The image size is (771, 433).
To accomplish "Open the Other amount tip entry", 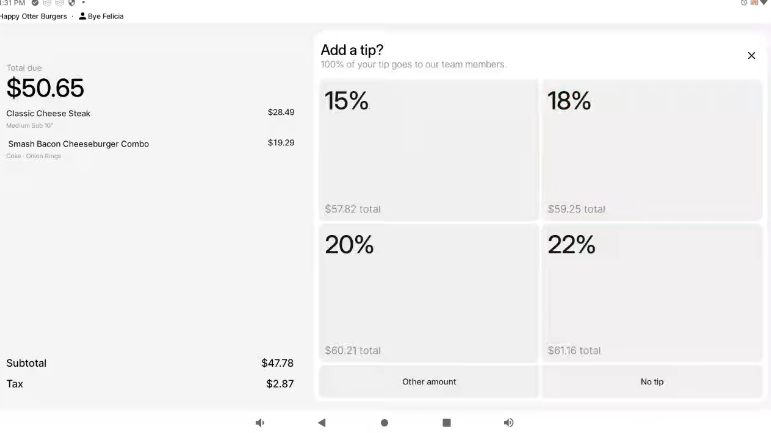I will click(x=428, y=382).
